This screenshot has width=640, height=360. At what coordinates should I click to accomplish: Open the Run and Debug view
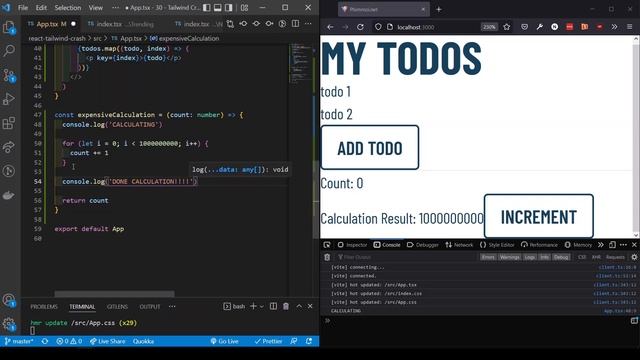pyautogui.click(x=9, y=99)
